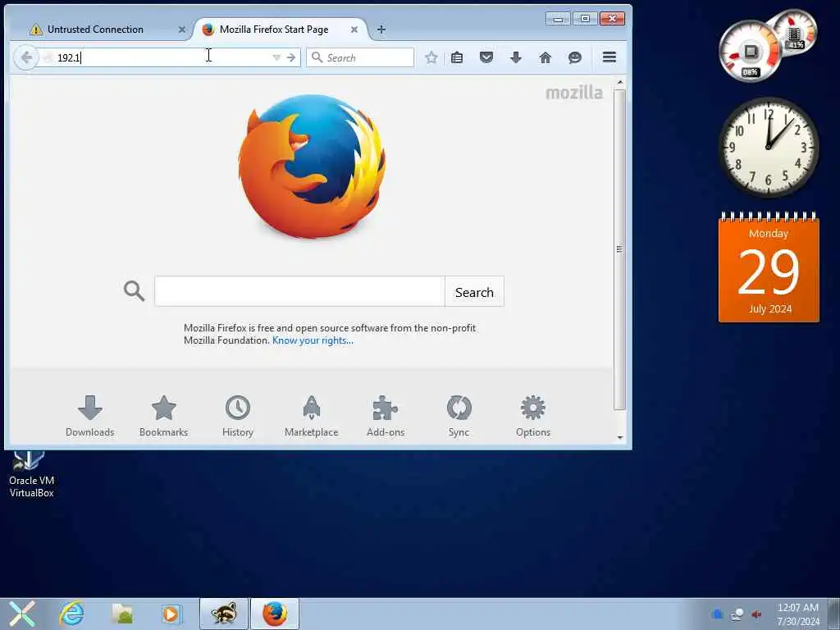Click the Windows Start button

point(22,614)
